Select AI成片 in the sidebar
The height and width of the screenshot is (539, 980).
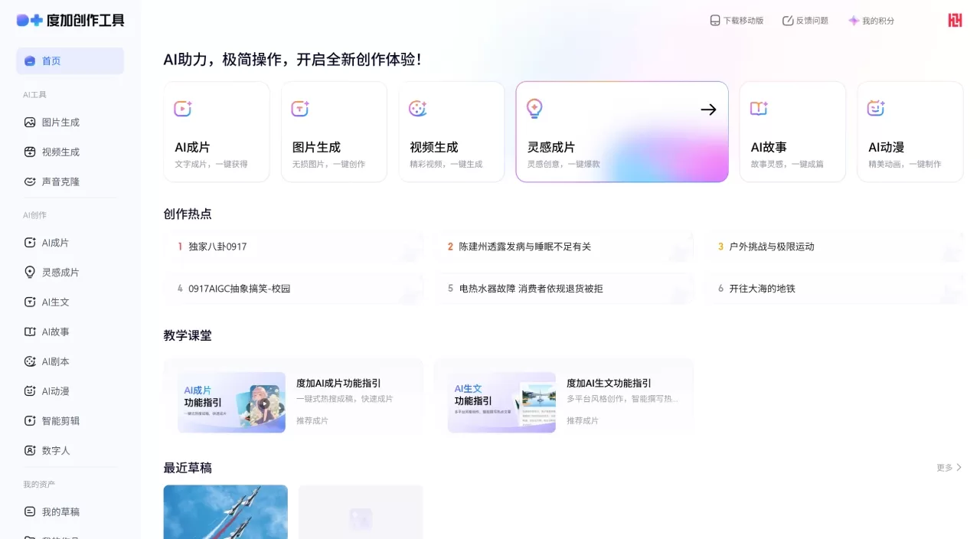point(70,243)
